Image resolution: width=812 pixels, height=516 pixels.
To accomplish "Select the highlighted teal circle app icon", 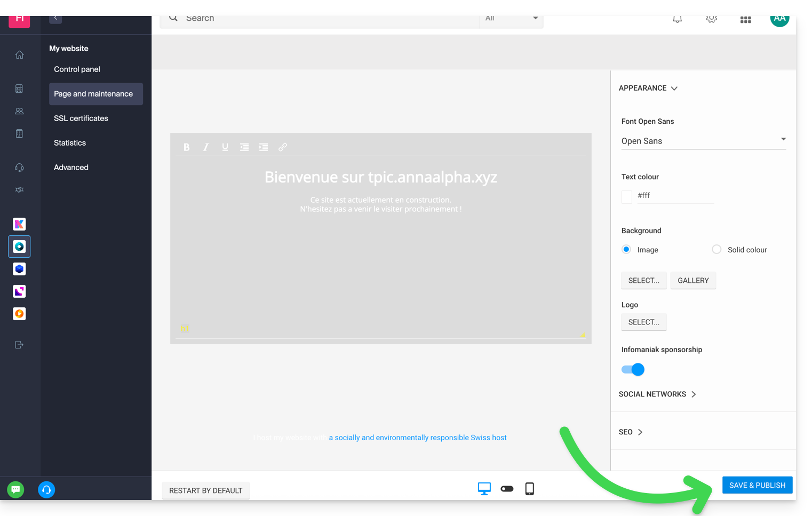I will pyautogui.click(x=19, y=247).
